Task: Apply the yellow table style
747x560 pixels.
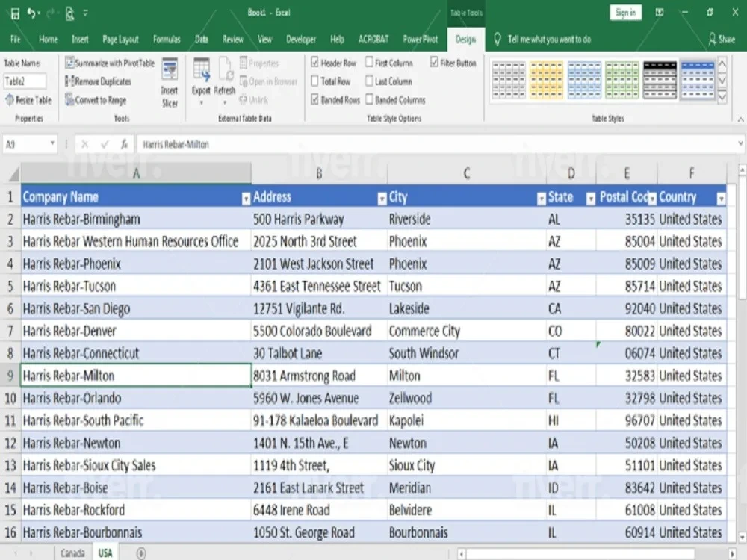Action: click(x=546, y=80)
